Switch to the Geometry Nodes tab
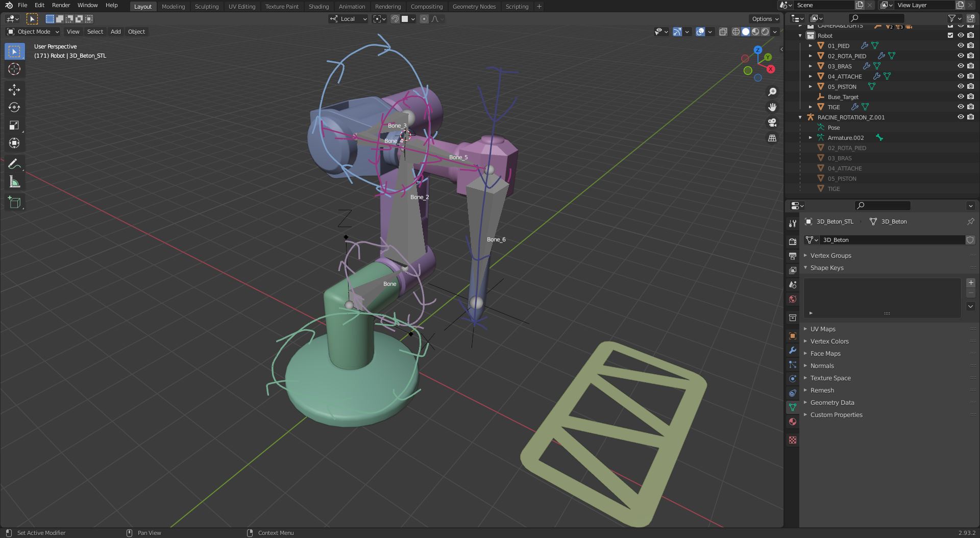The height and width of the screenshot is (538, 980). click(x=474, y=7)
